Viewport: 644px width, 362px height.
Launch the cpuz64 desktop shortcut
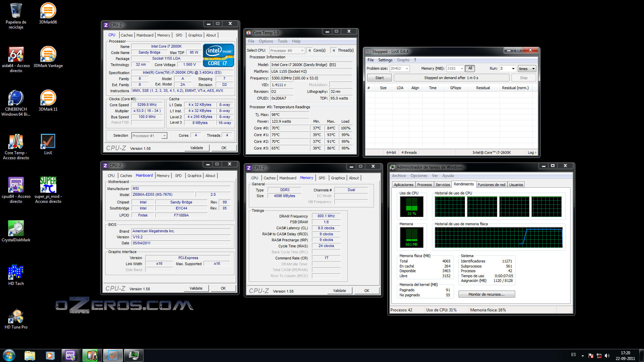click(x=16, y=190)
